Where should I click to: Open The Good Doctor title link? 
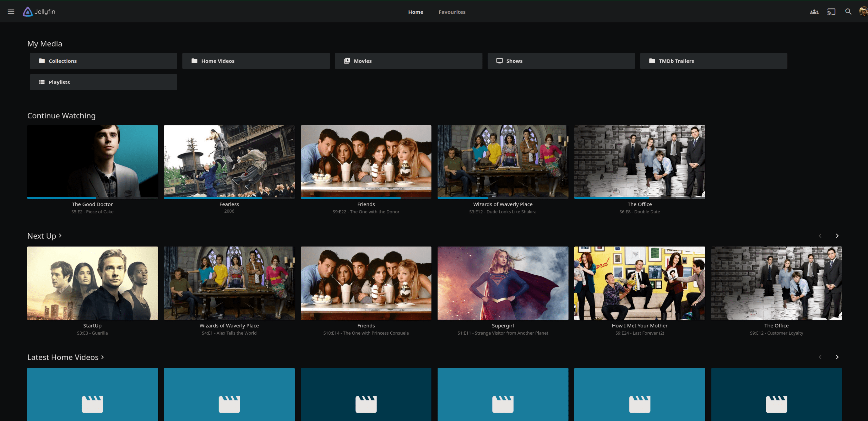[x=92, y=204]
